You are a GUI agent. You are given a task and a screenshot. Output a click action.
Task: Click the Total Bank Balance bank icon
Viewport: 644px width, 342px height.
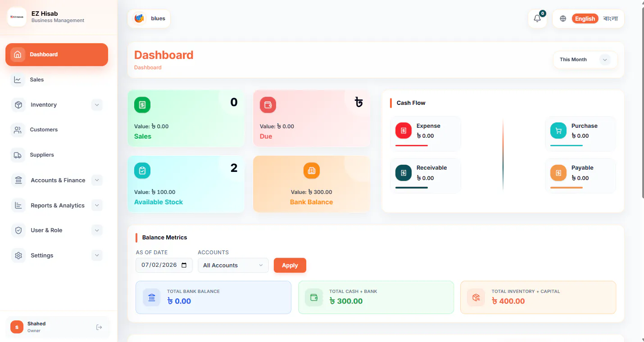point(152,297)
